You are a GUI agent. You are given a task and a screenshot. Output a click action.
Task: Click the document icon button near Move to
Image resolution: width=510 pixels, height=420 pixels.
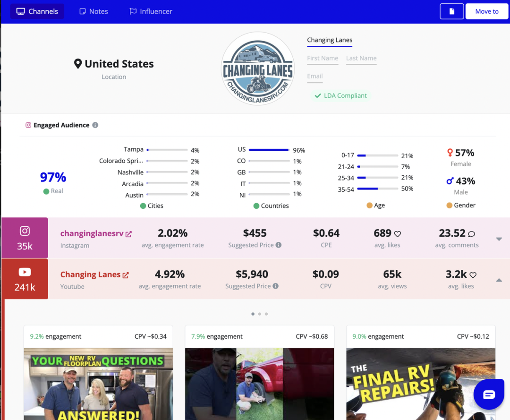[x=451, y=11]
